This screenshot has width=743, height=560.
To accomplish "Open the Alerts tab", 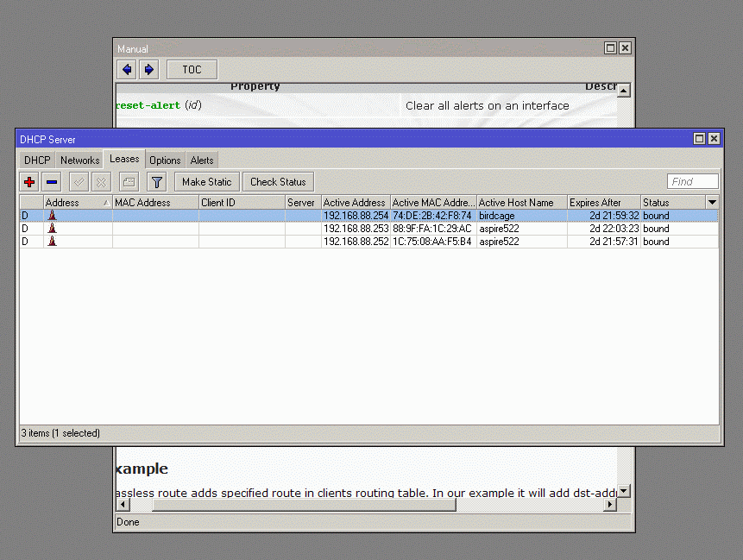I will 202,160.
